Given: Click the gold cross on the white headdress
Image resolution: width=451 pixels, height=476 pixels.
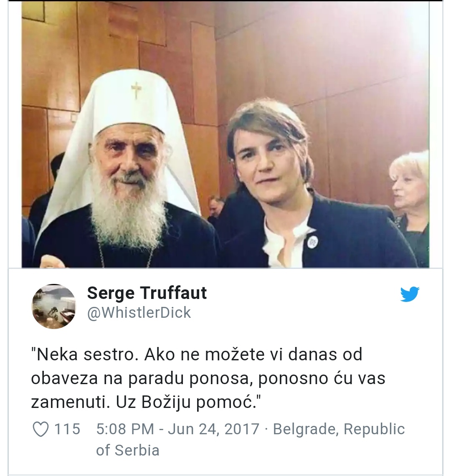Looking at the screenshot, I should point(137,89).
